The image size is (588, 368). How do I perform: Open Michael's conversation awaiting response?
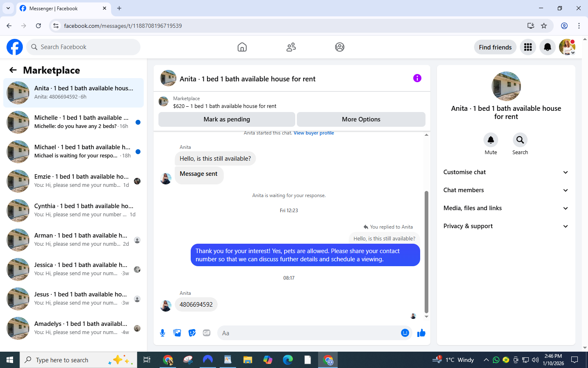[73, 151]
